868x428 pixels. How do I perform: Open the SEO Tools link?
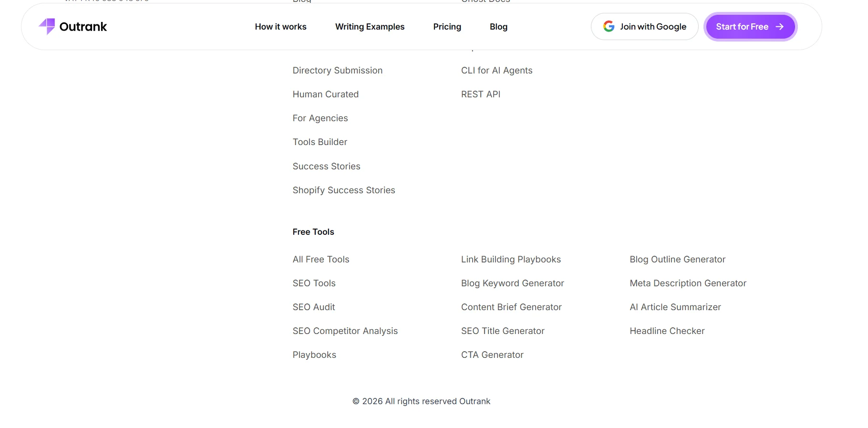tap(314, 283)
